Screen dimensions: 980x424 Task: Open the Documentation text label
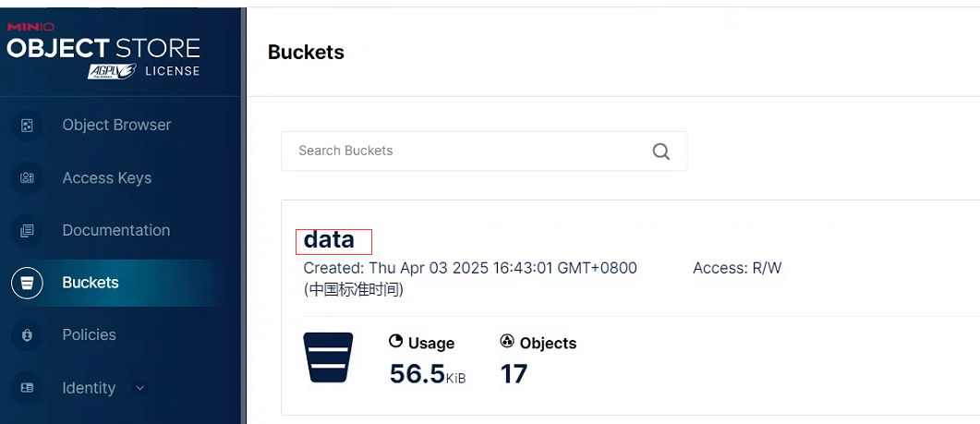pyautogui.click(x=115, y=231)
